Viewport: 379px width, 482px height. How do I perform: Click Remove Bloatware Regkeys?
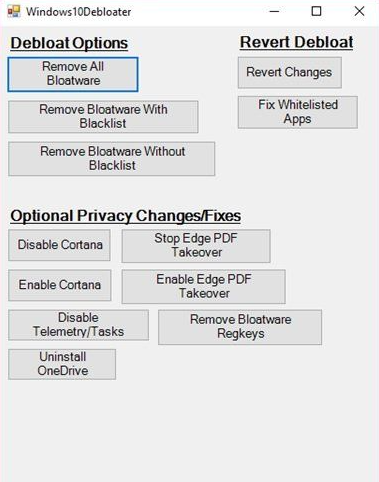pos(240,327)
